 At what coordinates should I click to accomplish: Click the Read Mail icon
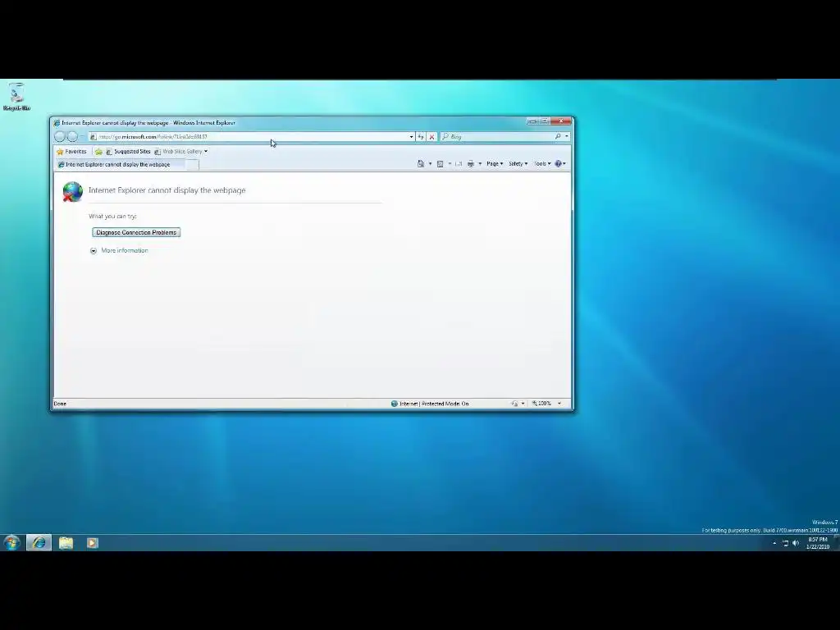[459, 164]
